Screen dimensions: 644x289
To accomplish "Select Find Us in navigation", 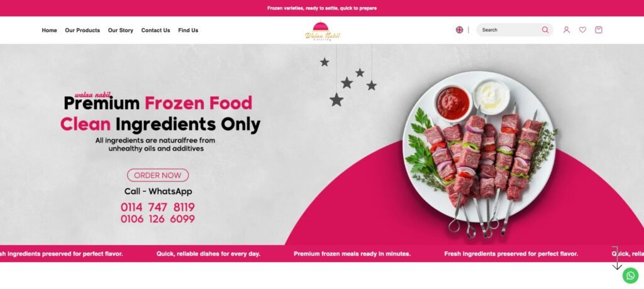I will [188, 30].
